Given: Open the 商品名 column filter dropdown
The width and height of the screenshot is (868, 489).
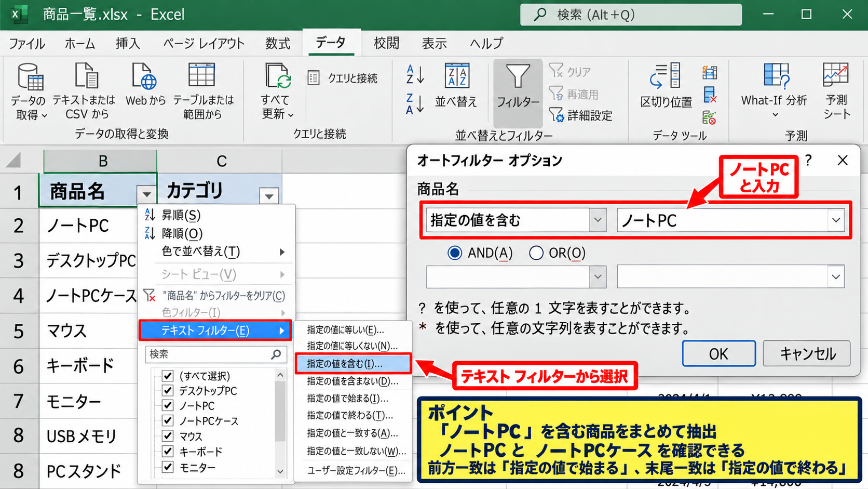Looking at the screenshot, I should pos(147,194).
